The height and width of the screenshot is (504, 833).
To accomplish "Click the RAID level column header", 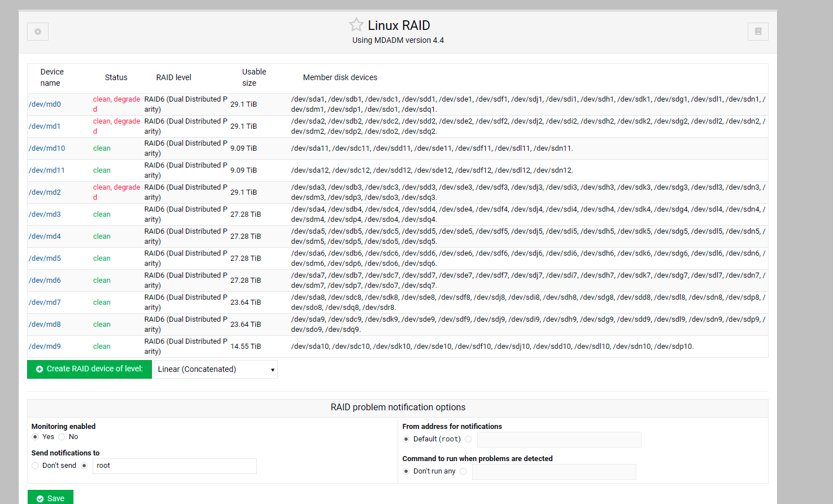I will 174,77.
